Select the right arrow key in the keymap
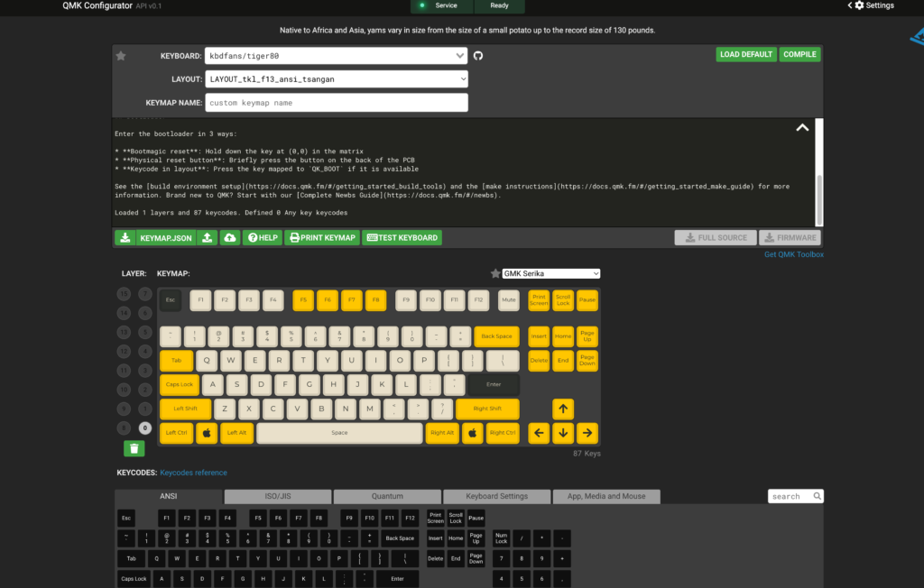The image size is (924, 588). click(x=587, y=433)
